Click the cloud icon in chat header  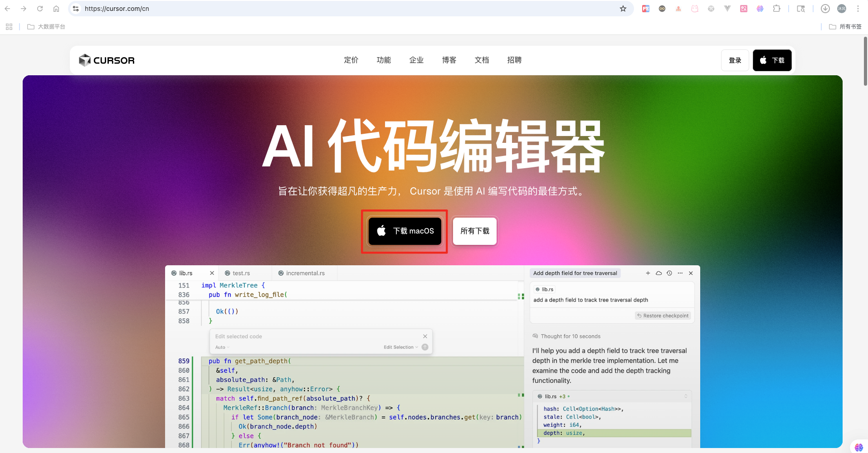tap(659, 273)
